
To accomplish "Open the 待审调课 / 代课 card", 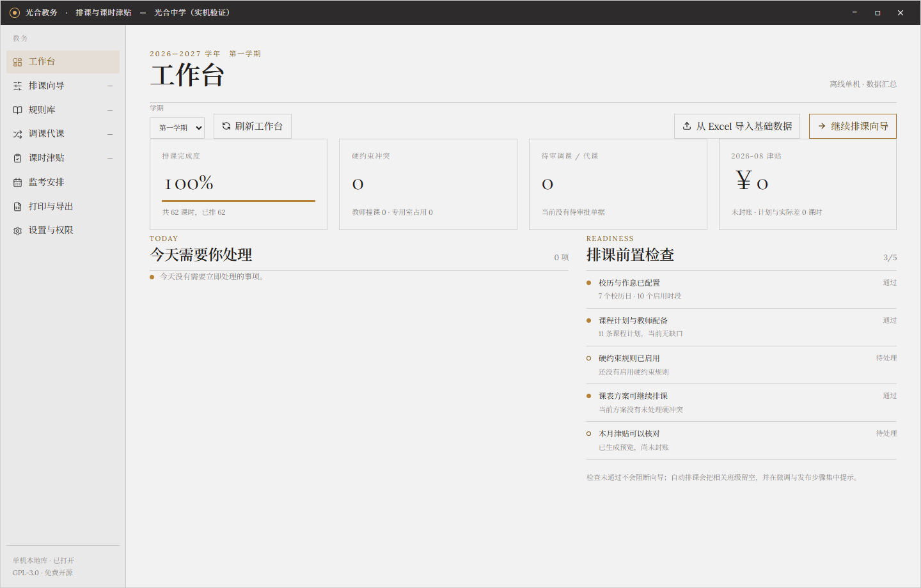I will (x=618, y=184).
